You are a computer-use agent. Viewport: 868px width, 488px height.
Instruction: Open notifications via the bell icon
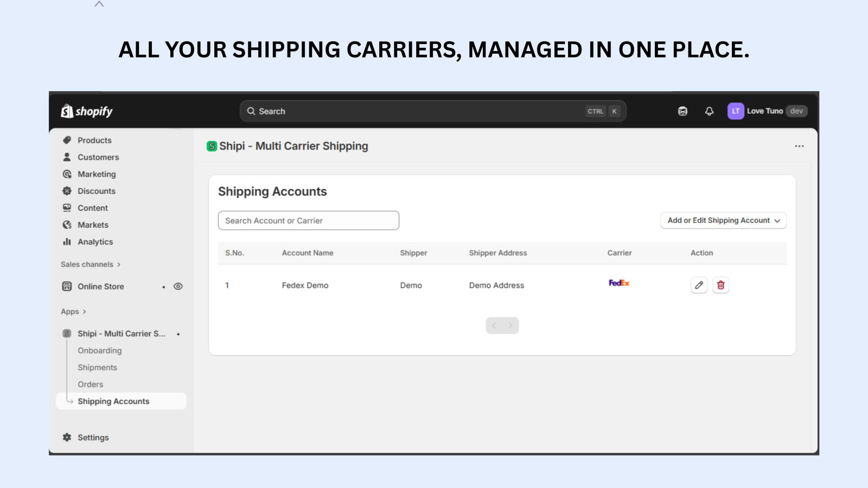[709, 111]
